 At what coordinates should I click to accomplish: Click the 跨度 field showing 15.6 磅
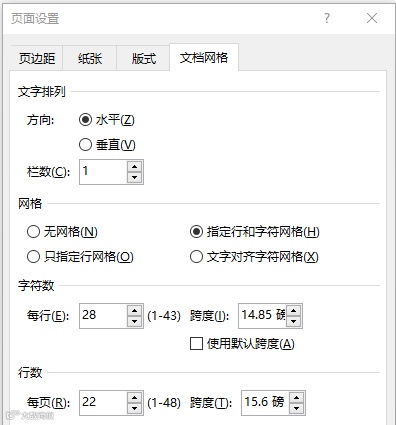tap(265, 403)
